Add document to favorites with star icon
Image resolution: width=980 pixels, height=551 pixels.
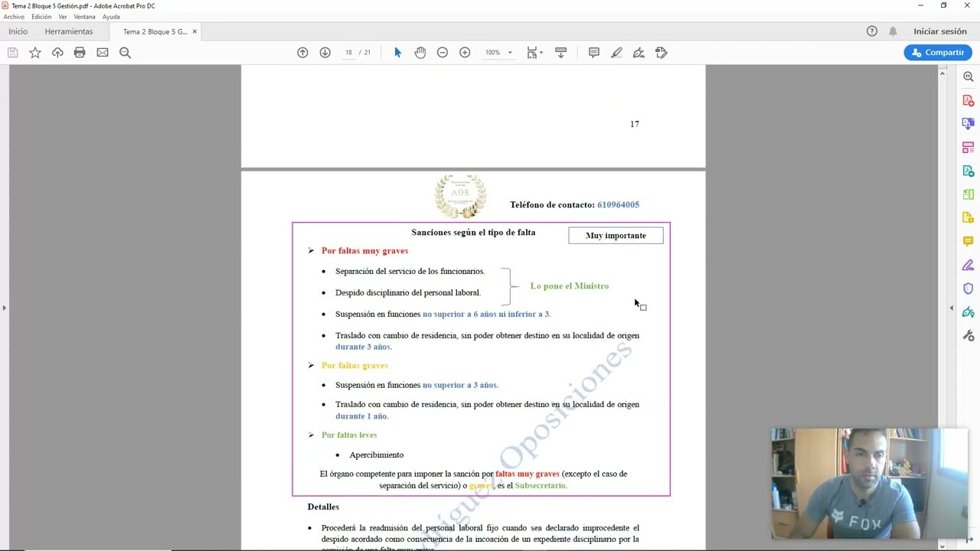click(x=35, y=53)
